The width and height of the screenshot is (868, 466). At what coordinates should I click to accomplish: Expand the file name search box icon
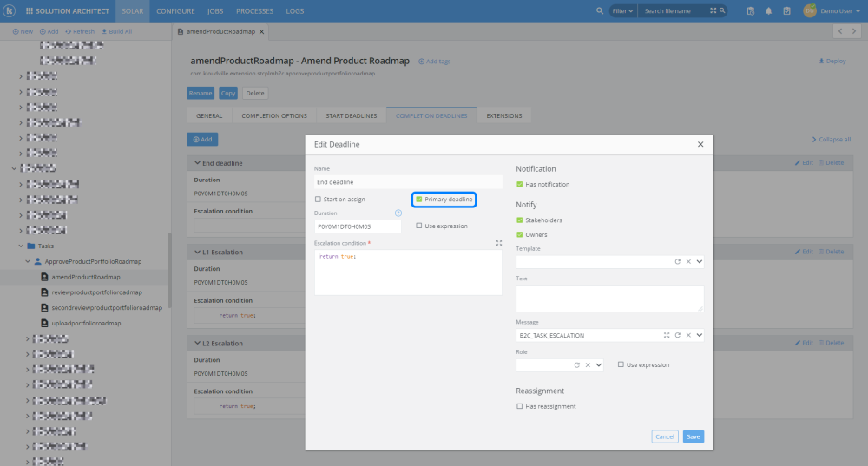tap(713, 10)
